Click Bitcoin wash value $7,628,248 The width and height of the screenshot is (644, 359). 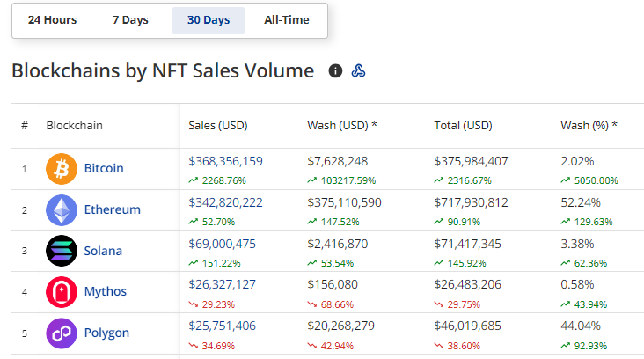pyautogui.click(x=337, y=161)
